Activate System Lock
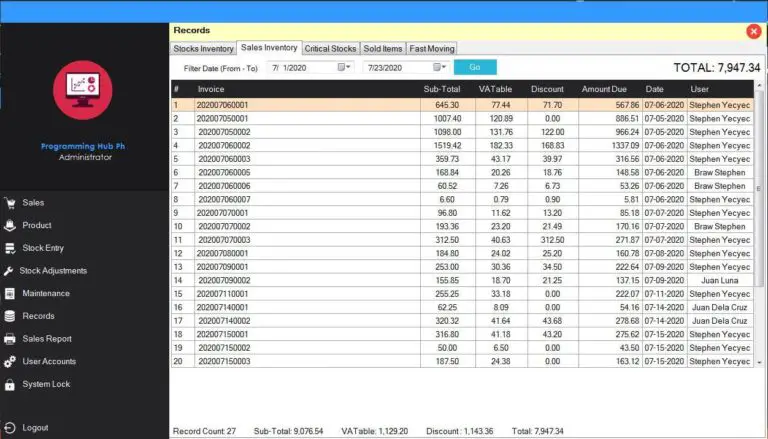 (x=46, y=385)
